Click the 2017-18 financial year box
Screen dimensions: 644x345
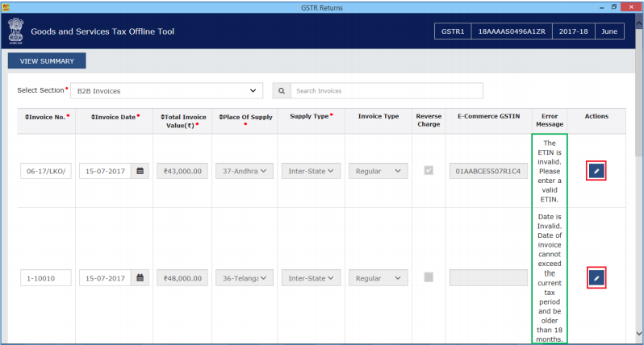pyautogui.click(x=573, y=31)
